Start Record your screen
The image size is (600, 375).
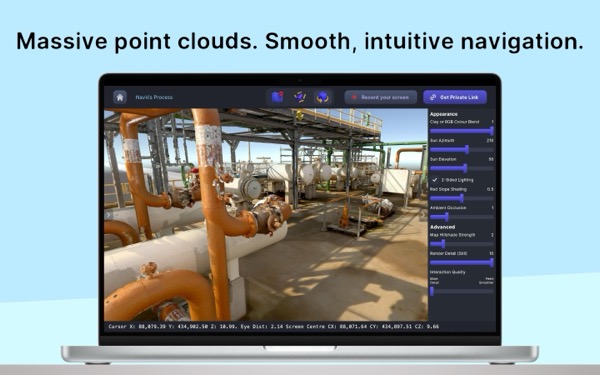pos(381,97)
